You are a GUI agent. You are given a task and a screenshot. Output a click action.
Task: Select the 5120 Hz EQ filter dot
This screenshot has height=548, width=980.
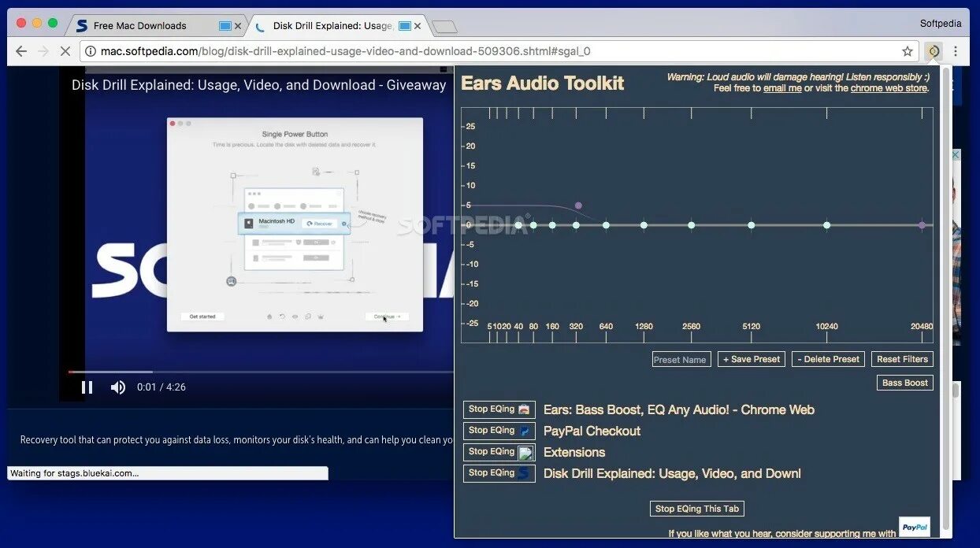(751, 225)
